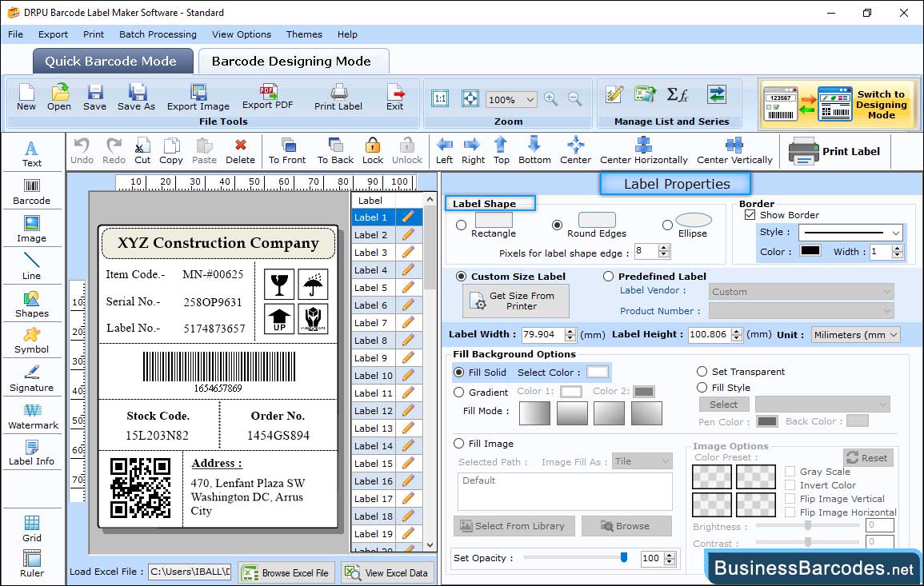Viewport: 924px width, 586px height.
Task: Click the Browse Excel File button
Action: pos(286,572)
